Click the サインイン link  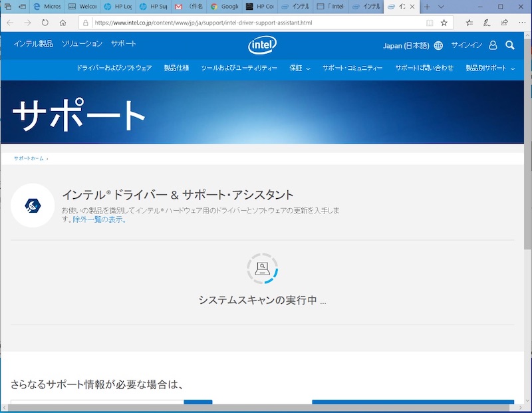pos(467,45)
